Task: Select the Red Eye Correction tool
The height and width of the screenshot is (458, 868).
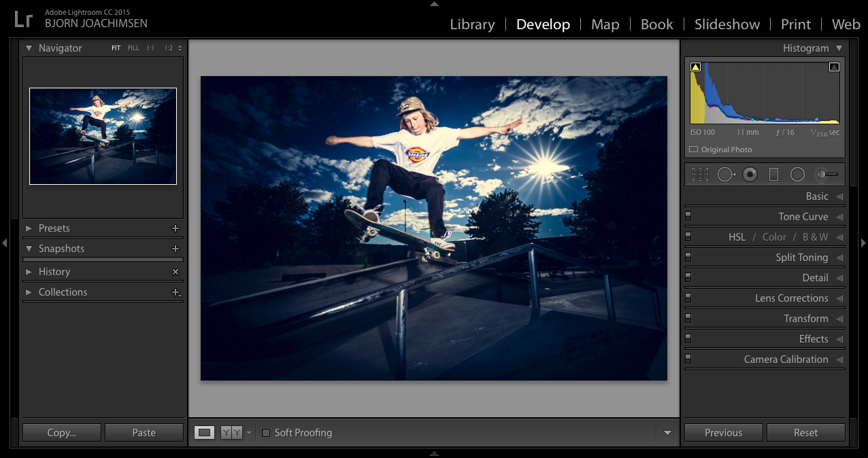Action: tap(750, 175)
